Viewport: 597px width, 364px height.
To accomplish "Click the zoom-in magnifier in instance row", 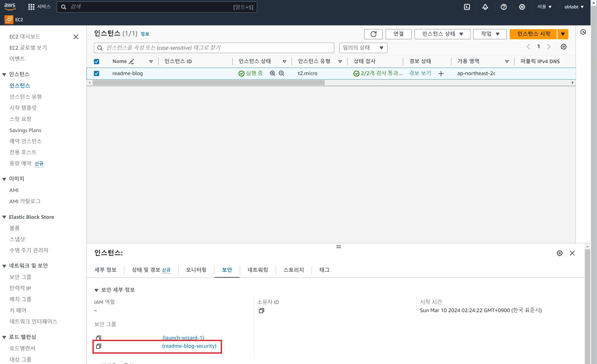I will coord(272,73).
